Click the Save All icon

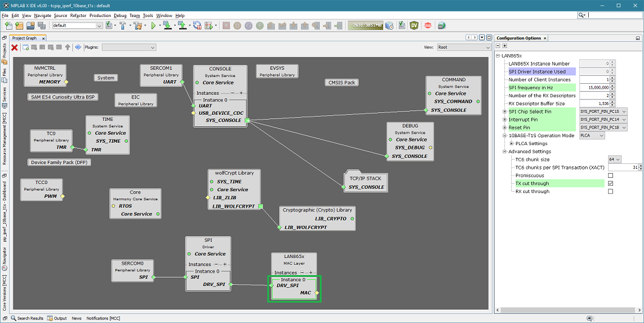41,25
